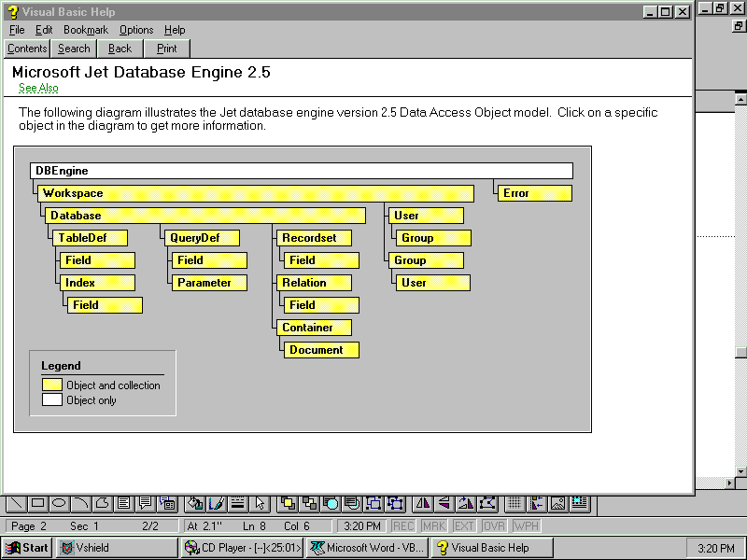This screenshot has height=560, width=747.
Task: Open the Fill Color paint bucket
Action: tap(194, 504)
